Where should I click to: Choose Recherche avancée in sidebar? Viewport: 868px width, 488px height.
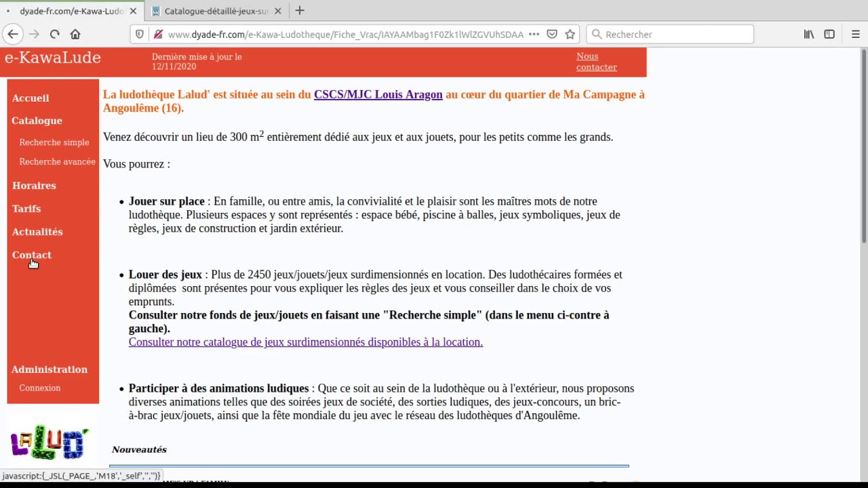click(x=57, y=161)
